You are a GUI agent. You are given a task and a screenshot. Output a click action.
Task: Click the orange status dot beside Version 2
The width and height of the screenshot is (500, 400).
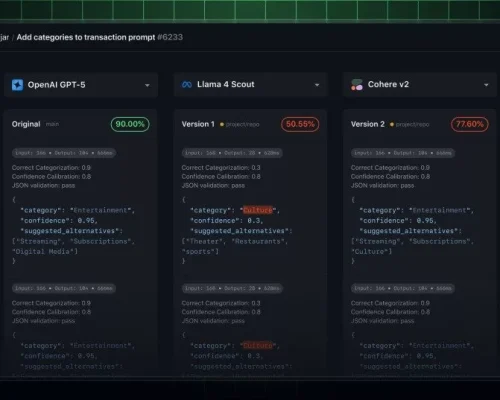pos(392,124)
